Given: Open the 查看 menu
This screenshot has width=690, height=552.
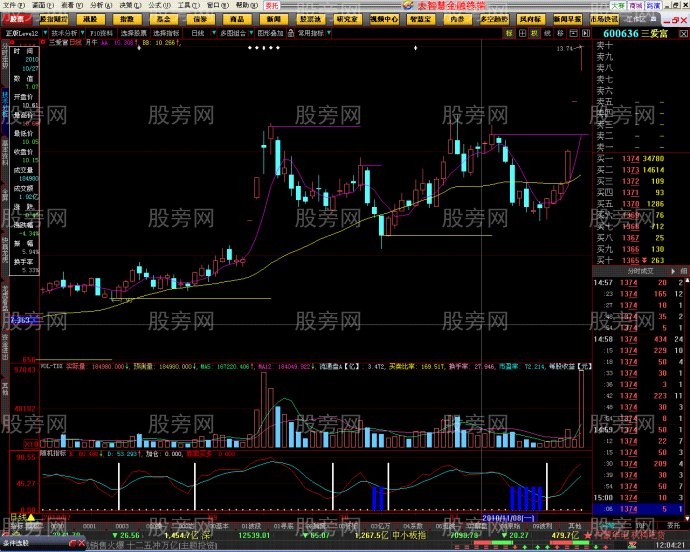Looking at the screenshot, I should (72, 5).
